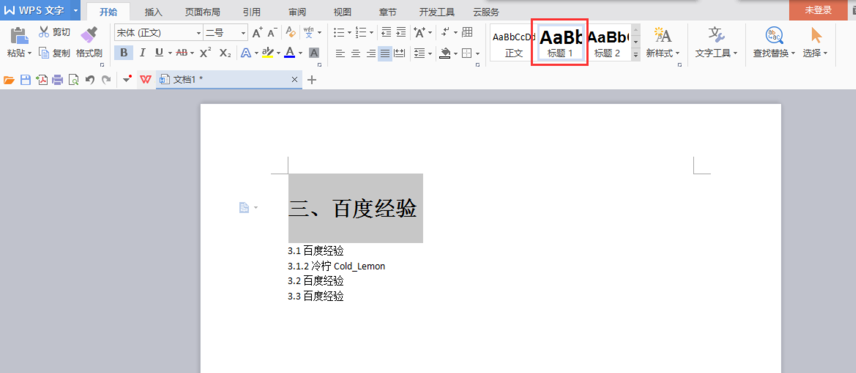Open the font name dropdown

(199, 33)
